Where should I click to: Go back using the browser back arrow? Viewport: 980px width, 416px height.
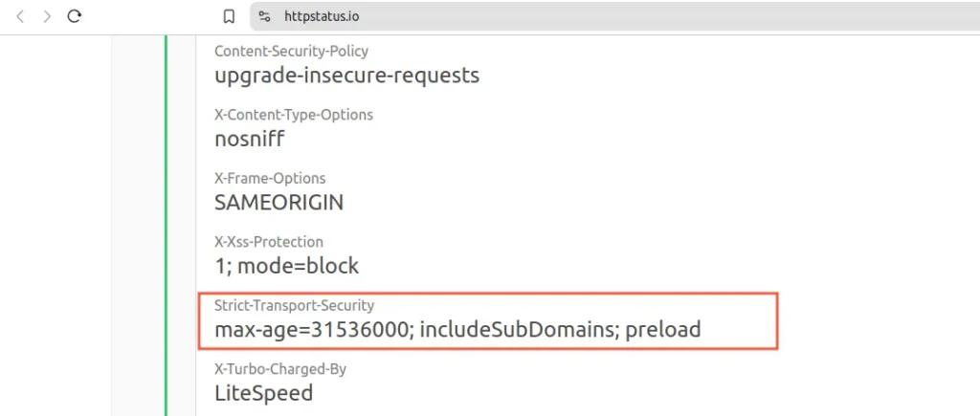point(20,17)
